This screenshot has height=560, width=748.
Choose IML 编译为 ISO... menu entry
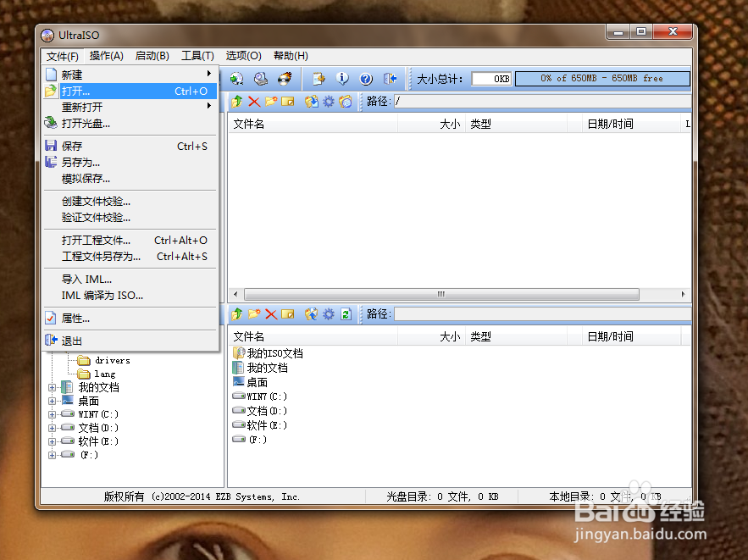(x=130, y=296)
